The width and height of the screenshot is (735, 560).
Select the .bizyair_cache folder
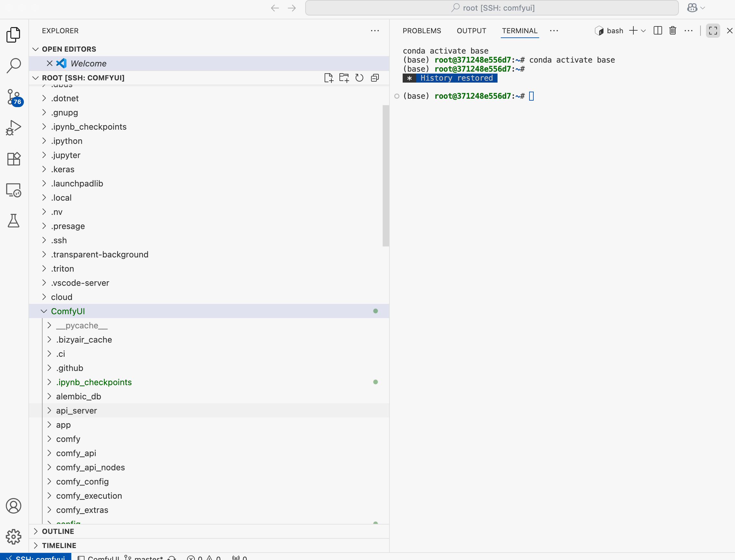click(209, 340)
